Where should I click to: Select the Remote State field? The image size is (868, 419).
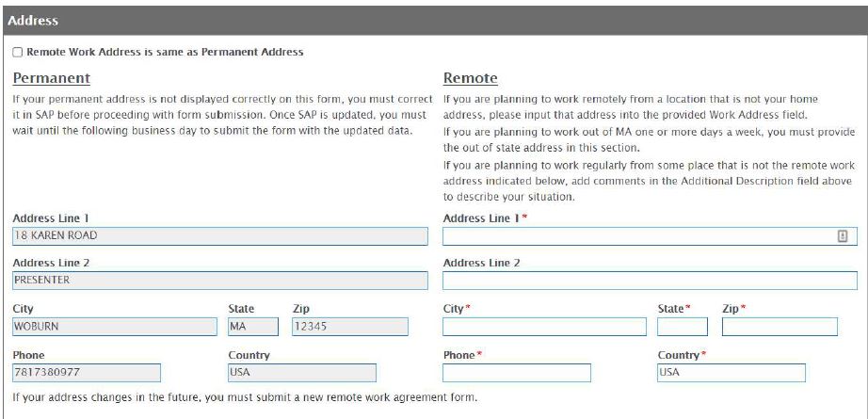(x=682, y=327)
